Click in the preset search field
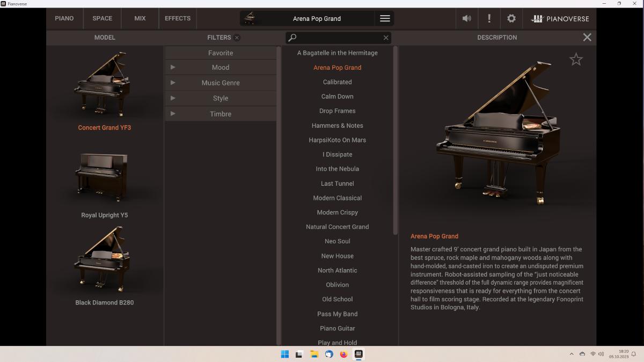The image size is (644, 362). (x=338, y=38)
